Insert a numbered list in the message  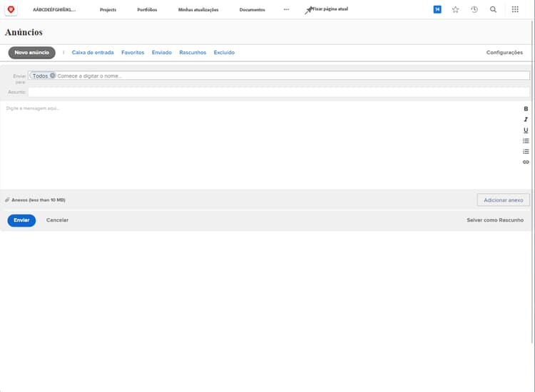pos(526,151)
